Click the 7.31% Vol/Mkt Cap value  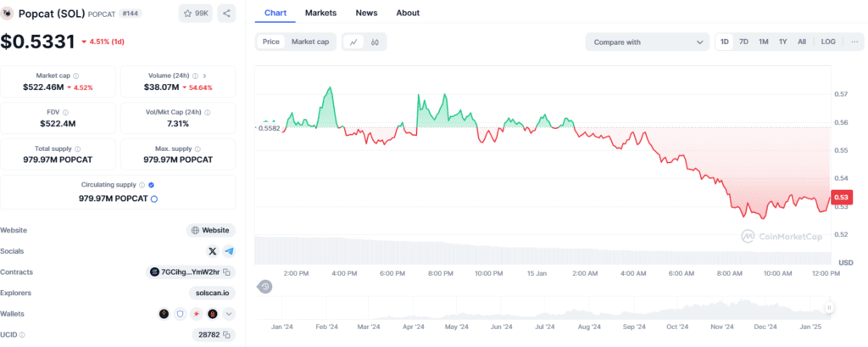click(x=178, y=124)
